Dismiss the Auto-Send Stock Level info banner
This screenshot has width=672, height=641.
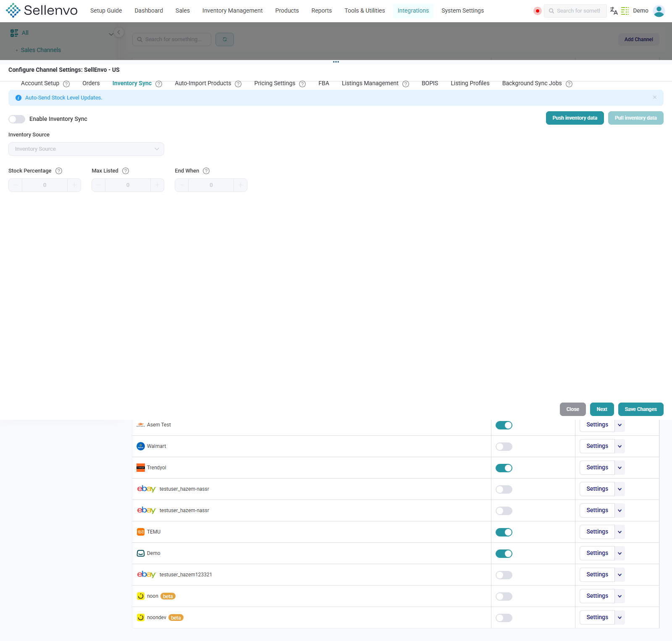point(655,97)
